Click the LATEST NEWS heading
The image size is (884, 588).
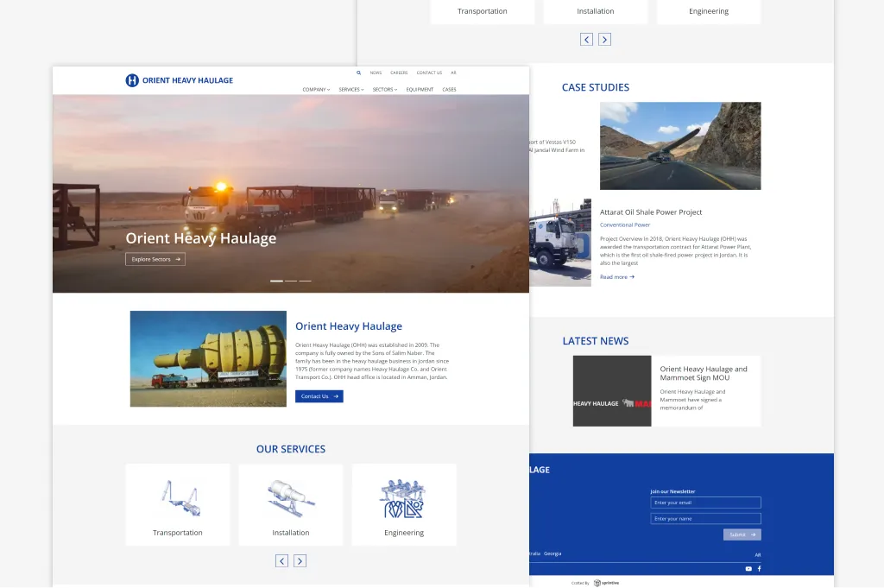(596, 341)
